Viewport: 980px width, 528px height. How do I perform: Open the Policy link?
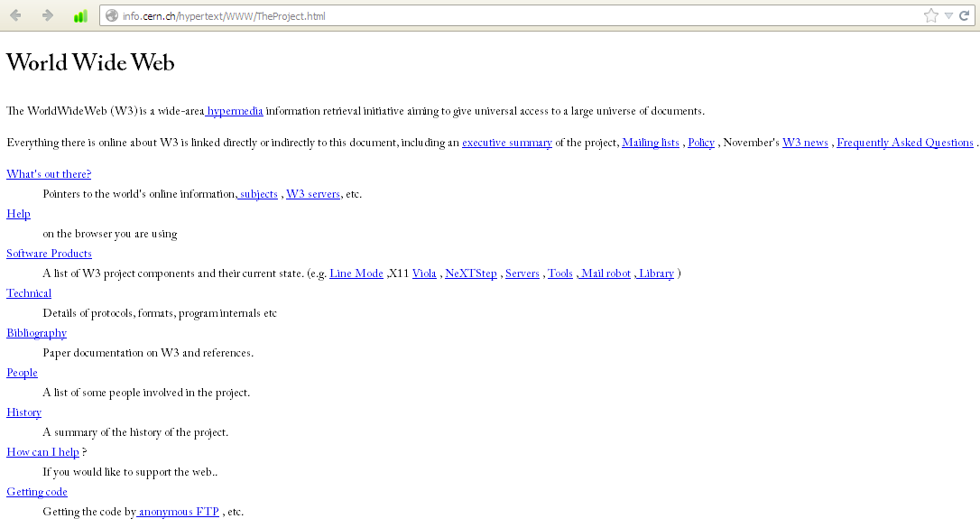701,143
